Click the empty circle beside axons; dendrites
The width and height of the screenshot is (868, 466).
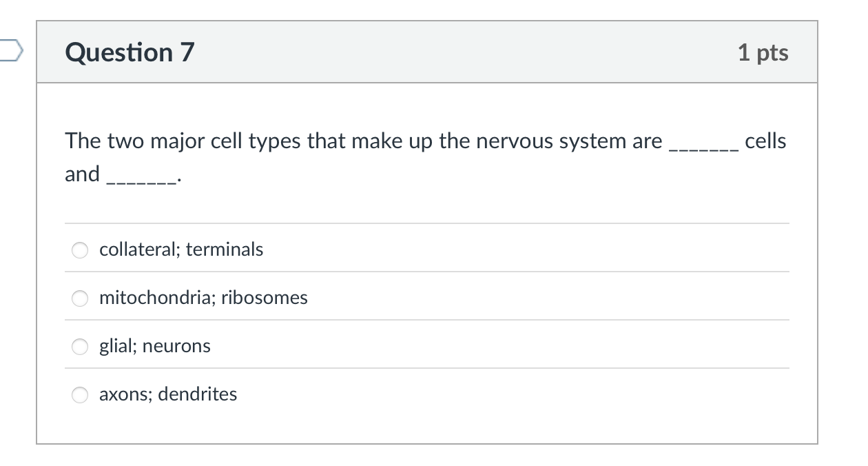click(80, 395)
